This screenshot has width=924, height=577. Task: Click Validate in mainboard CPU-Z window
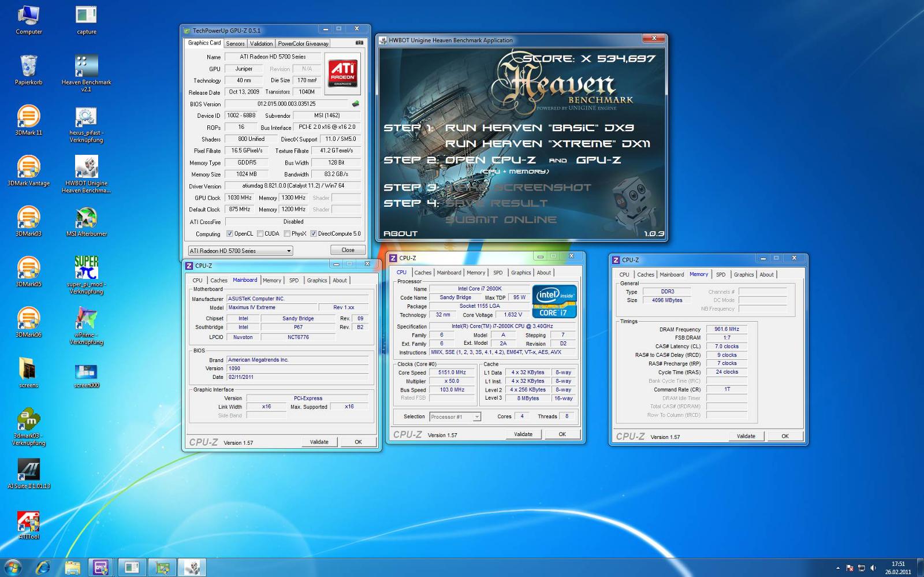pos(319,442)
